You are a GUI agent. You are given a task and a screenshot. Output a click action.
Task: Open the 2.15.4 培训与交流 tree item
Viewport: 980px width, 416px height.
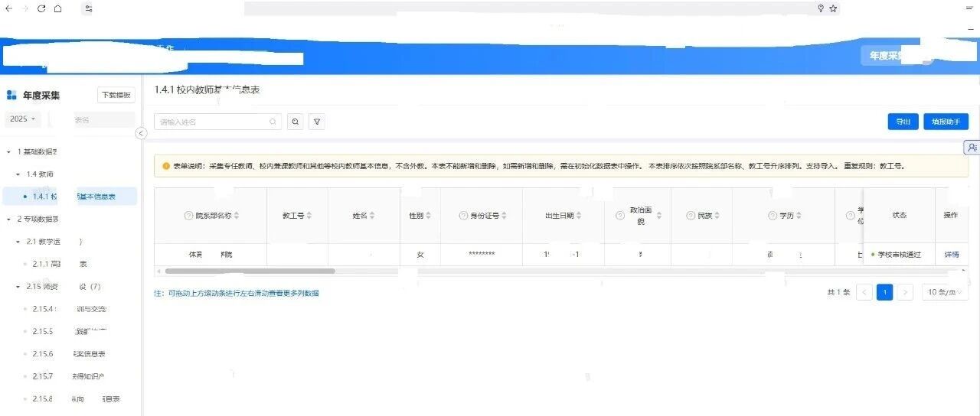click(x=70, y=309)
